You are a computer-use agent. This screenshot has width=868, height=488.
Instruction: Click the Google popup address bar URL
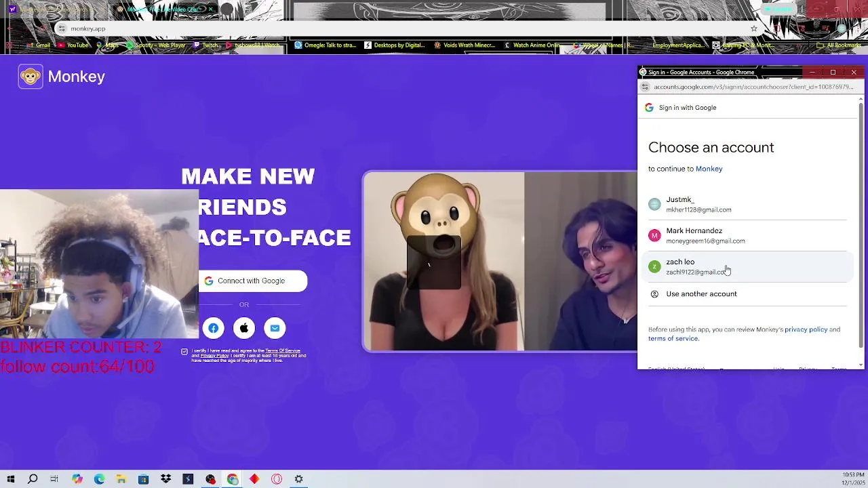click(753, 87)
